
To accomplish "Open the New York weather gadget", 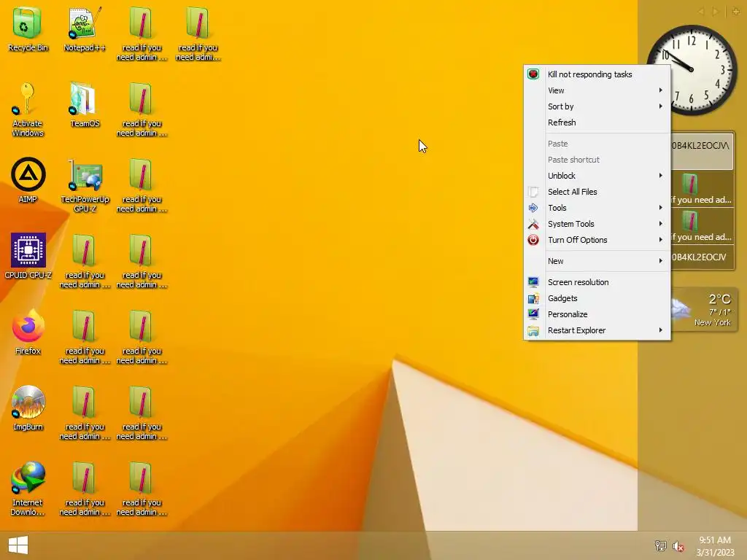I will coord(704,309).
